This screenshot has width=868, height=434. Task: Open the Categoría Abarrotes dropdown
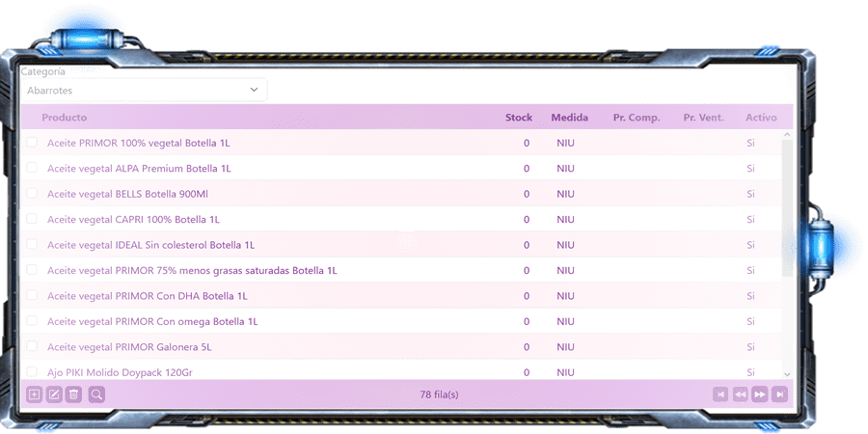point(144,90)
